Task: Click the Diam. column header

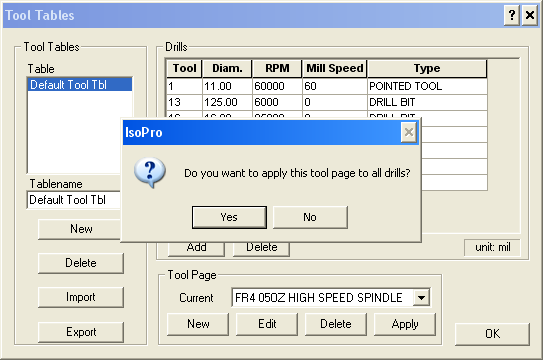Action: point(227,68)
